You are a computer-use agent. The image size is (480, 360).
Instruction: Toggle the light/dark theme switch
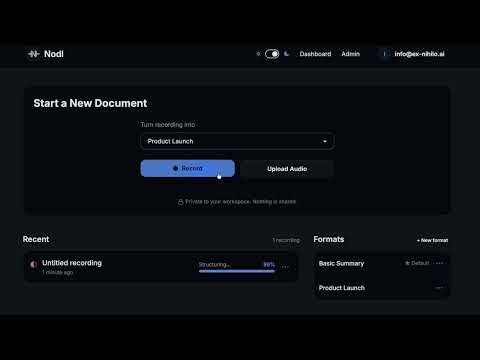click(x=272, y=54)
